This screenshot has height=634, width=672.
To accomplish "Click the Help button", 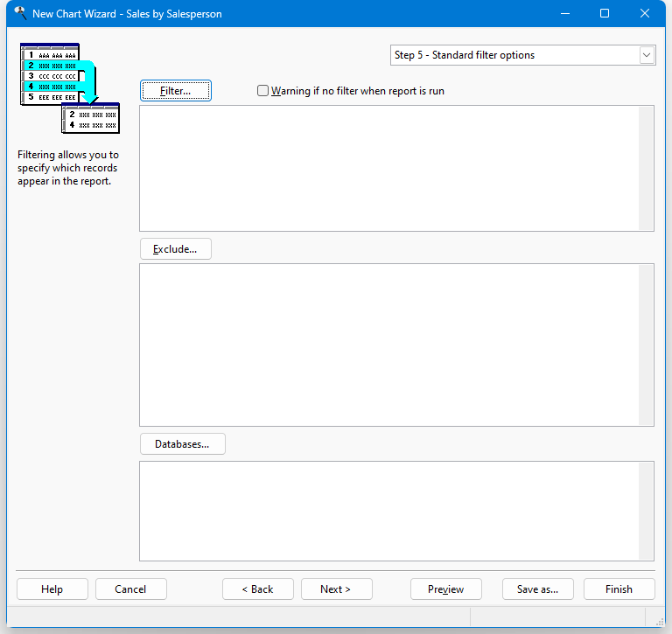I will click(x=52, y=589).
